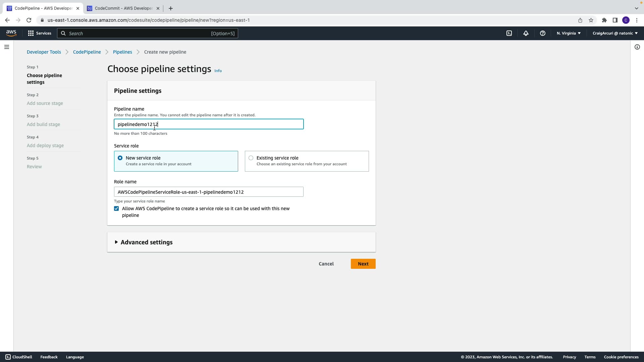Screen dimensions: 644x362
Task: Open the CraigArcuri account dropdown menu
Action: point(615,33)
